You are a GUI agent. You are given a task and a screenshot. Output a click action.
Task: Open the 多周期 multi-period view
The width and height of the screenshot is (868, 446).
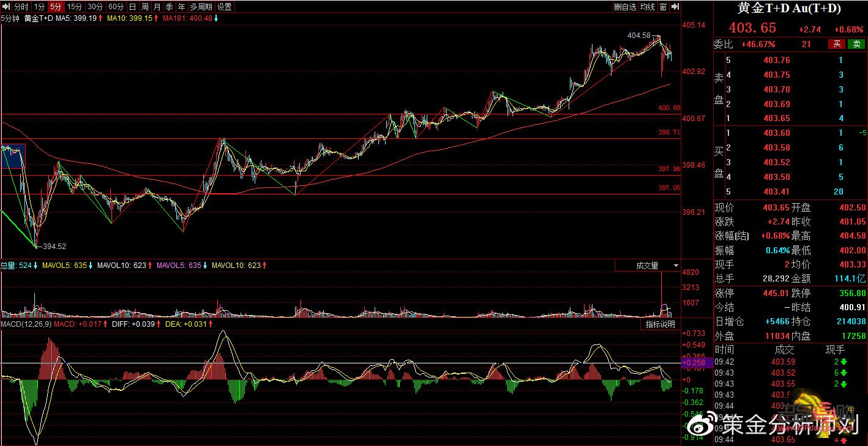pos(201,7)
